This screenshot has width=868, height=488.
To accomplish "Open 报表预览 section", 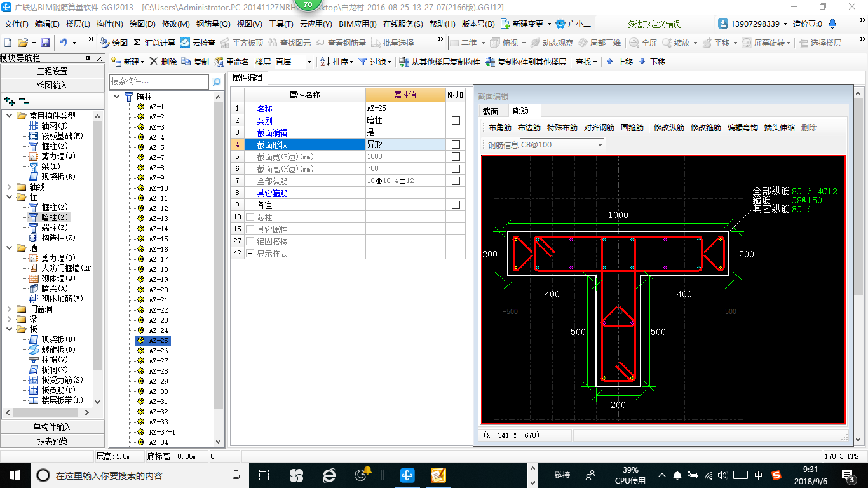I will click(x=52, y=441).
